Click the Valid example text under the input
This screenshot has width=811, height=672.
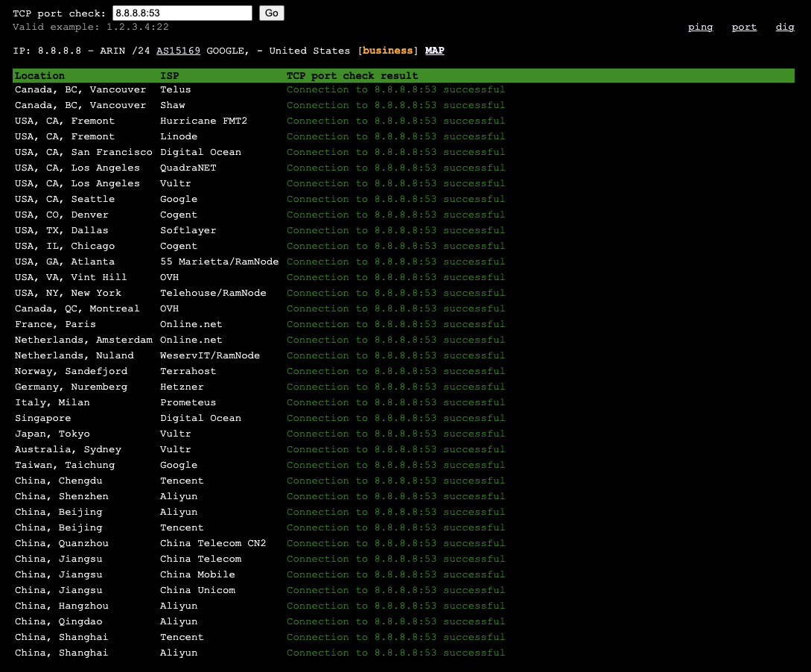click(86, 27)
